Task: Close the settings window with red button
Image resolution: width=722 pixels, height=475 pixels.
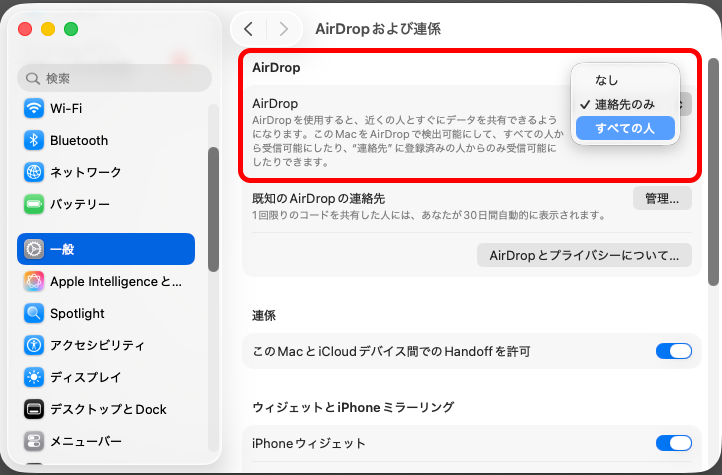Action: tap(25, 29)
